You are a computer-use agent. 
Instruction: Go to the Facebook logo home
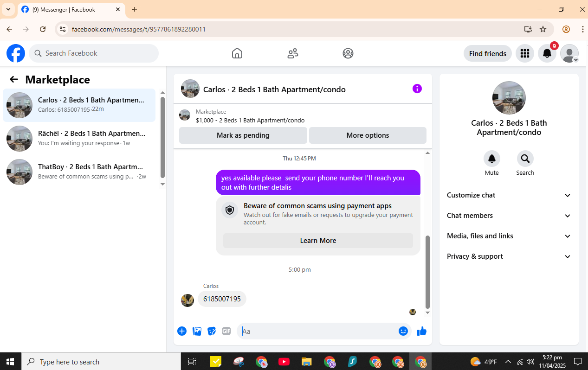coord(16,53)
